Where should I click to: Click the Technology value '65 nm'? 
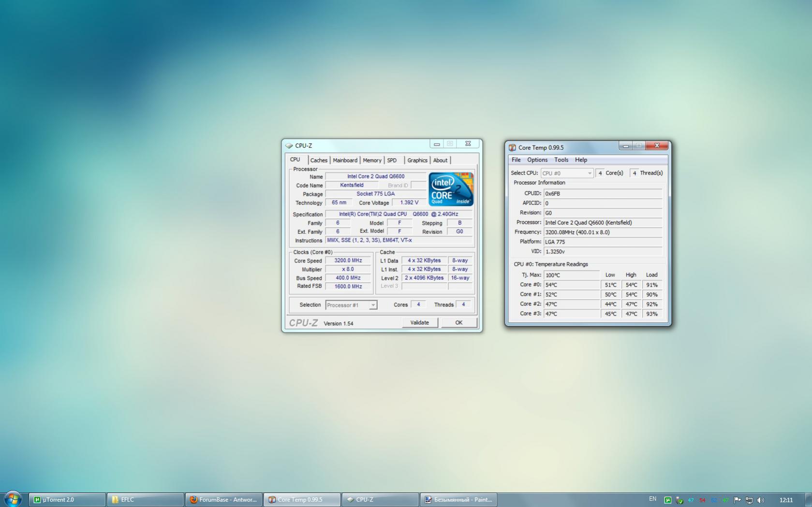click(339, 203)
